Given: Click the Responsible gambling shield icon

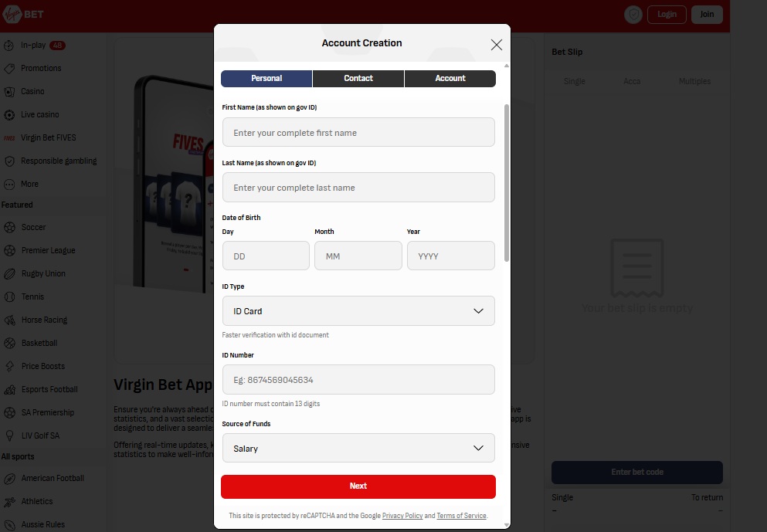Looking at the screenshot, I should click(9, 161).
